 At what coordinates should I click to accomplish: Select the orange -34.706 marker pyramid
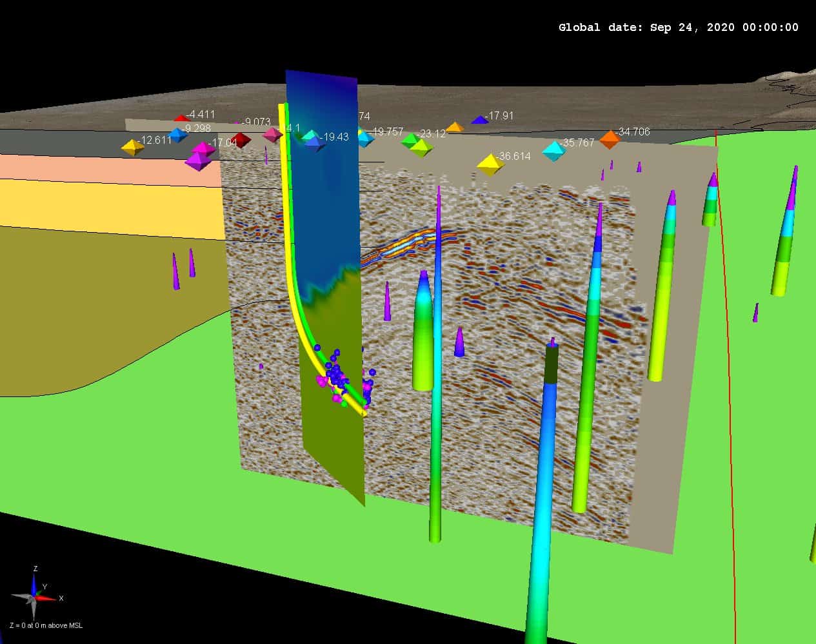coord(610,138)
